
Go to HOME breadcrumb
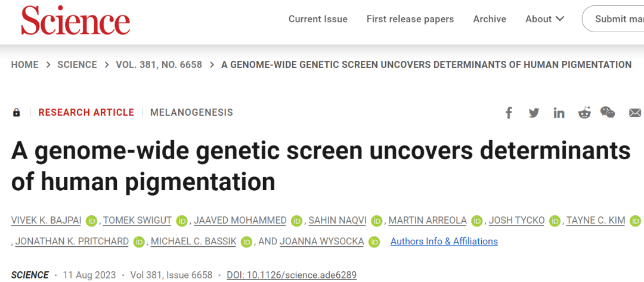(24, 64)
